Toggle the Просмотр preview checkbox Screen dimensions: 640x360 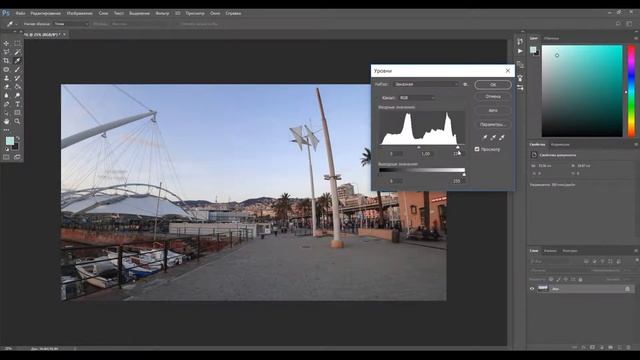point(477,149)
